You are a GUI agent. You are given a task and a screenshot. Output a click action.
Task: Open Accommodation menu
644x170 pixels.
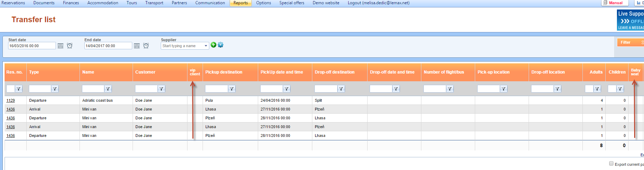pyautogui.click(x=103, y=3)
